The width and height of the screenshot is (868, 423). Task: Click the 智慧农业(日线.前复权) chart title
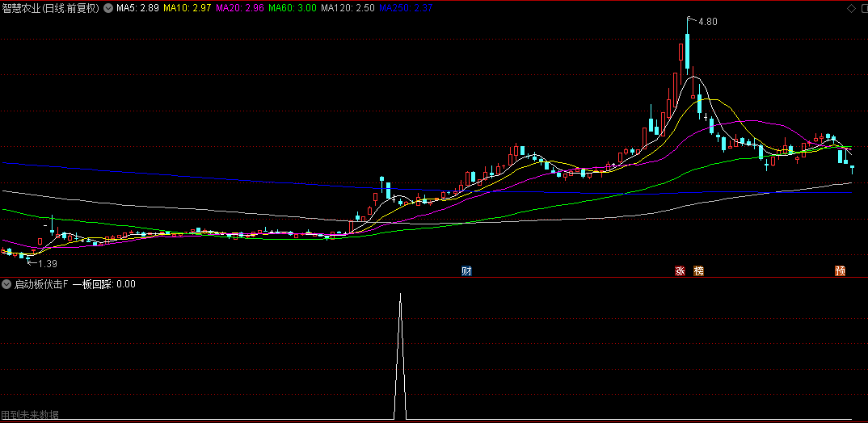[x=51, y=8]
